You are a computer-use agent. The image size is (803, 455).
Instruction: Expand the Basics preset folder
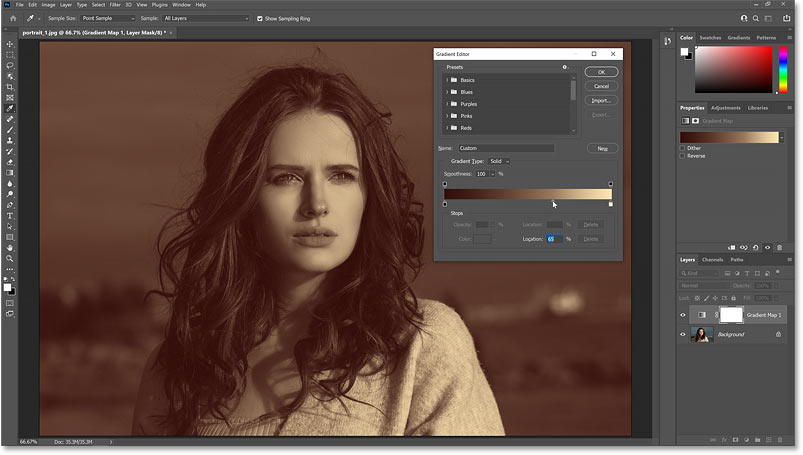(447, 80)
